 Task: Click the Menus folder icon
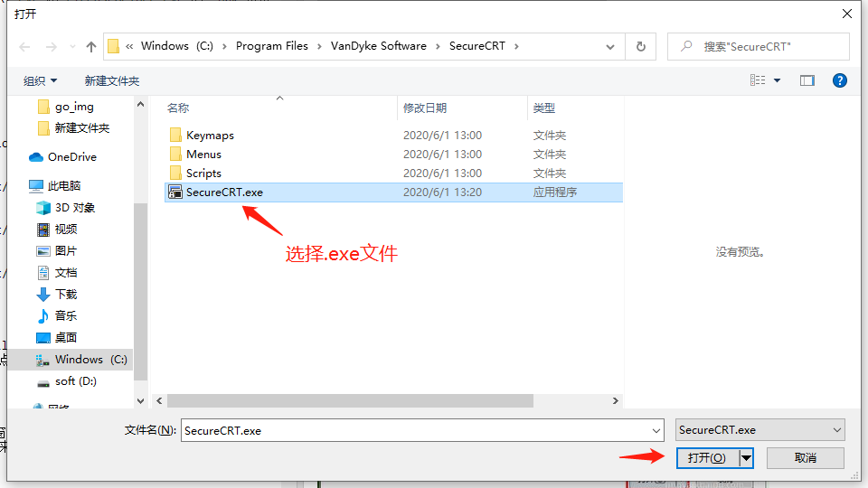(175, 154)
